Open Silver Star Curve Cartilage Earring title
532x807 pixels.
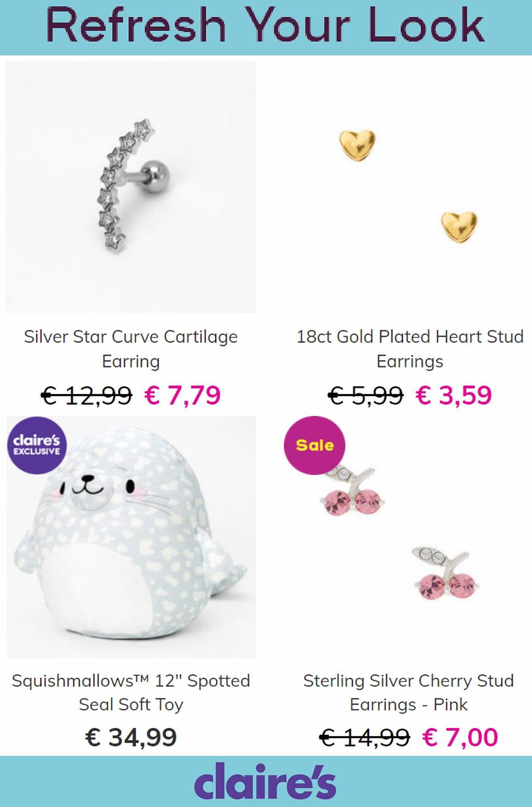pos(131,349)
